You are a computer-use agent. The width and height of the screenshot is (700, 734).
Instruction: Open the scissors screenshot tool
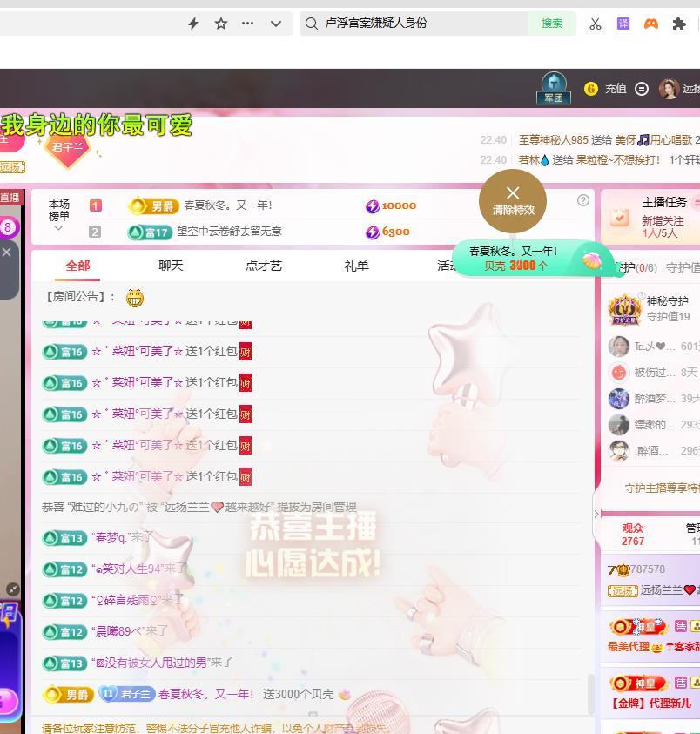(596, 24)
